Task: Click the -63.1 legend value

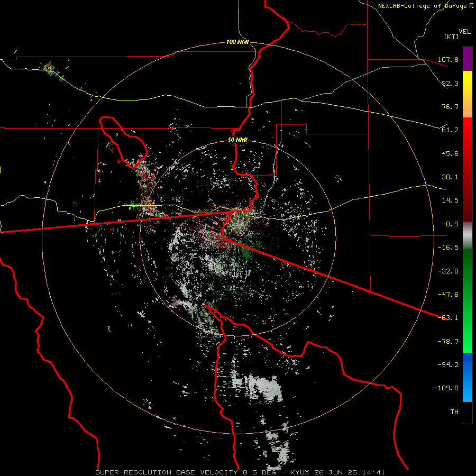Action: (448, 318)
